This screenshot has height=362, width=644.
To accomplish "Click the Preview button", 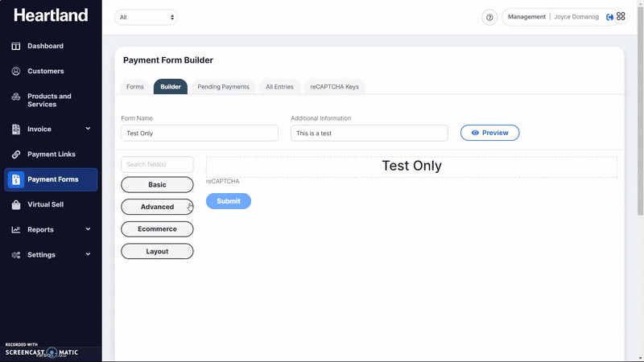I will coord(489,133).
